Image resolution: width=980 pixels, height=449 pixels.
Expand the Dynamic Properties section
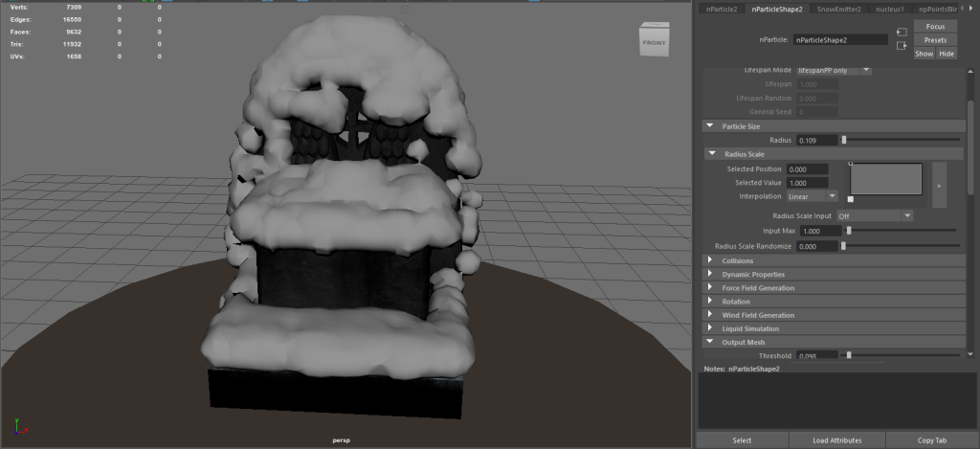point(710,274)
